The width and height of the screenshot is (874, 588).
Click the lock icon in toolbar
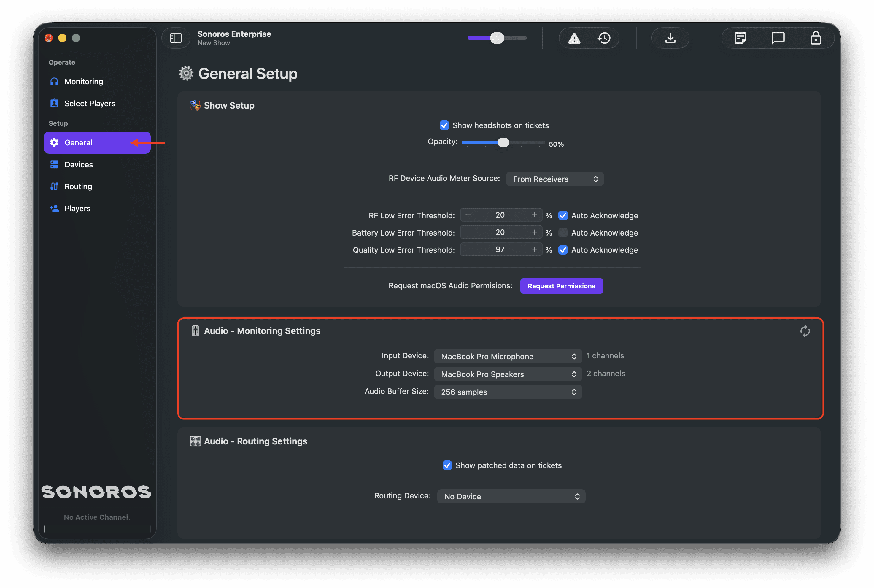coord(816,38)
